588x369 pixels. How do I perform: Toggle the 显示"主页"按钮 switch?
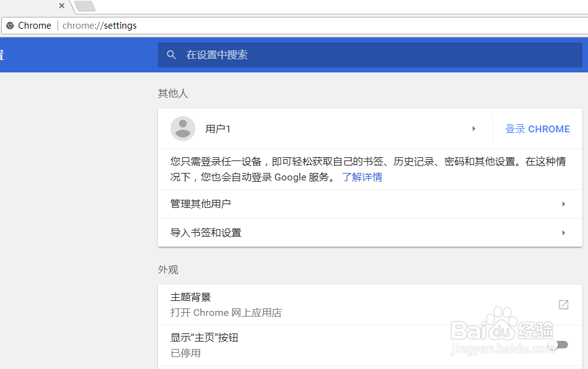(x=559, y=345)
